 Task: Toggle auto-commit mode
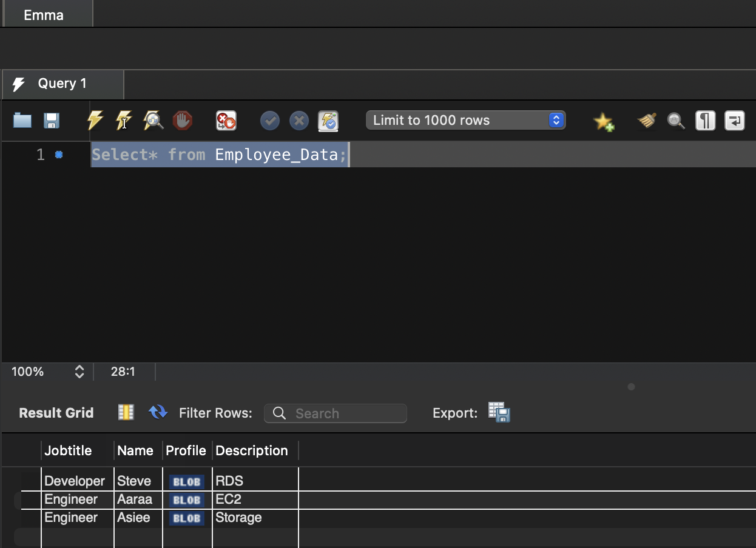coord(328,120)
